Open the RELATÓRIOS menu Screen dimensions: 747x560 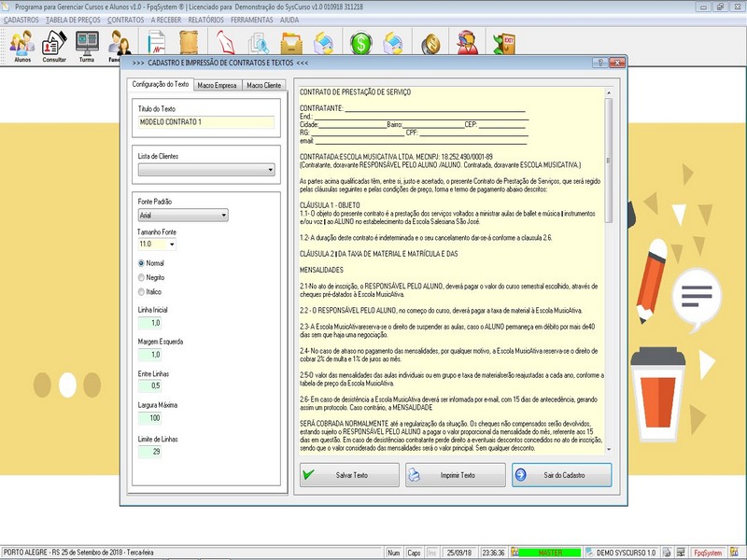205,20
